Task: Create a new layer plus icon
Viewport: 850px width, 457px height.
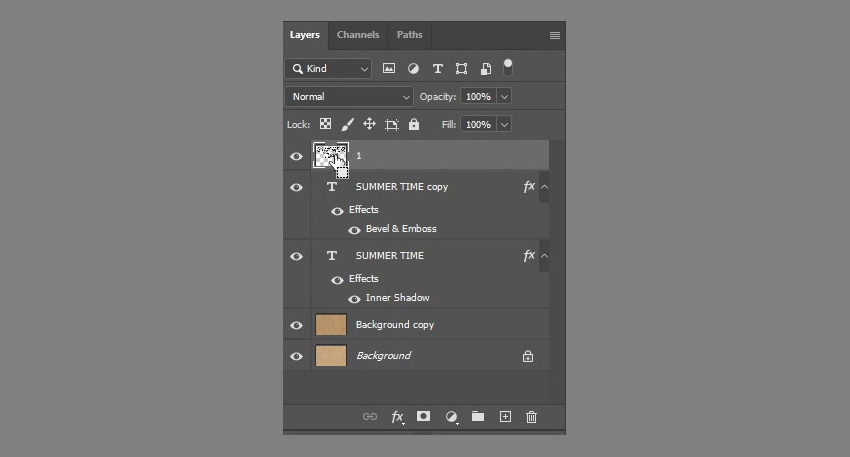Action: click(505, 416)
